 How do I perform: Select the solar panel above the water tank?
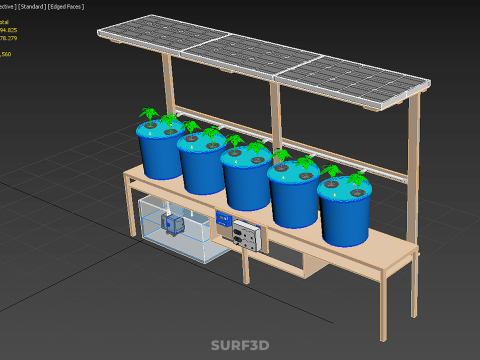(x=163, y=34)
